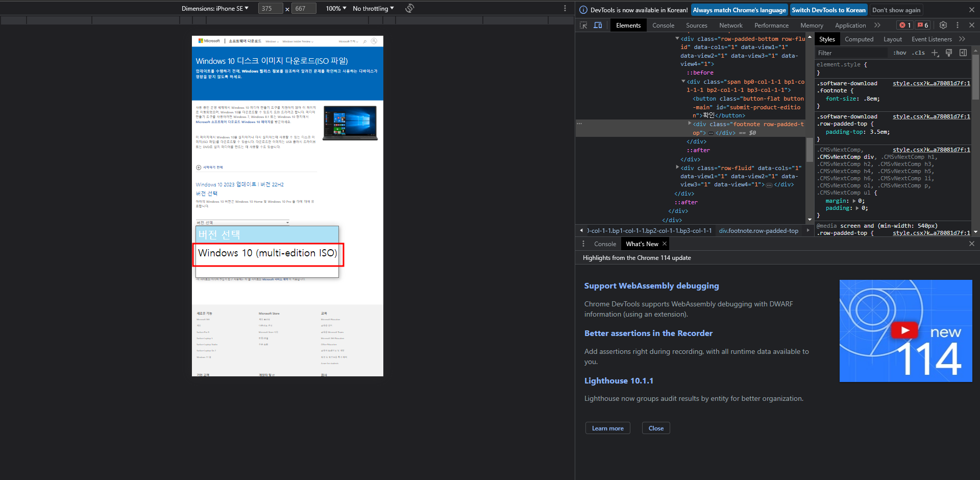The width and height of the screenshot is (980, 480).
Task: Click the drawer Close button
Action: point(656,428)
